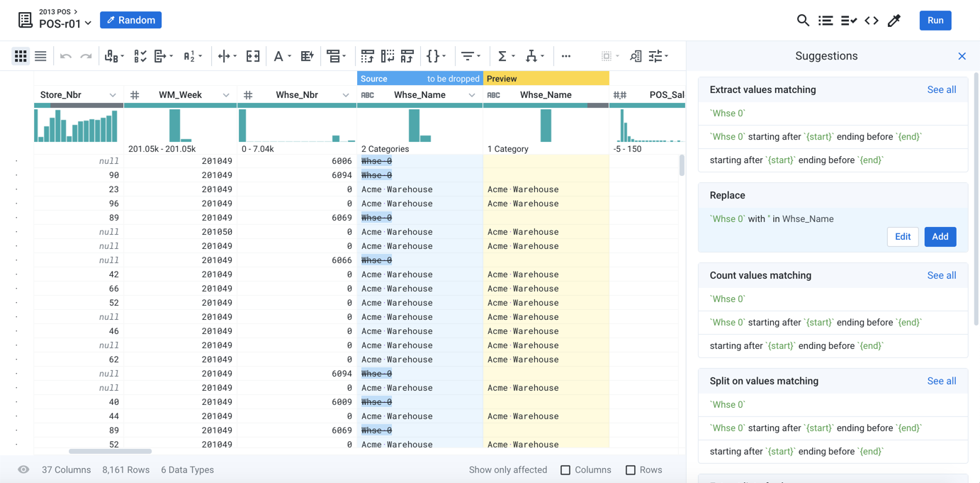Image resolution: width=980 pixels, height=483 pixels.
Task: Select the Replace 'Whse 0' suggestion
Action: point(772,218)
